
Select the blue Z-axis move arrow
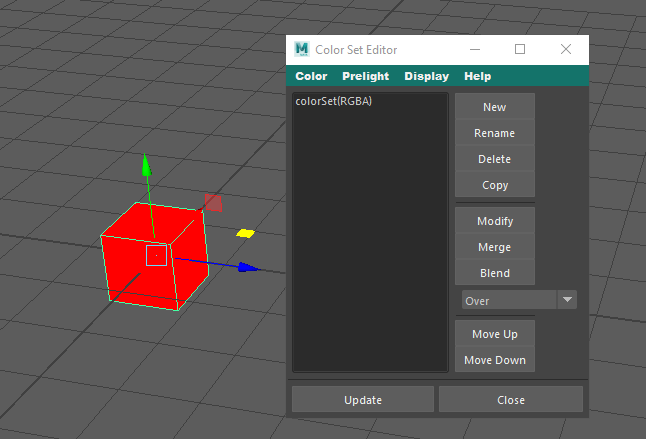[248, 268]
